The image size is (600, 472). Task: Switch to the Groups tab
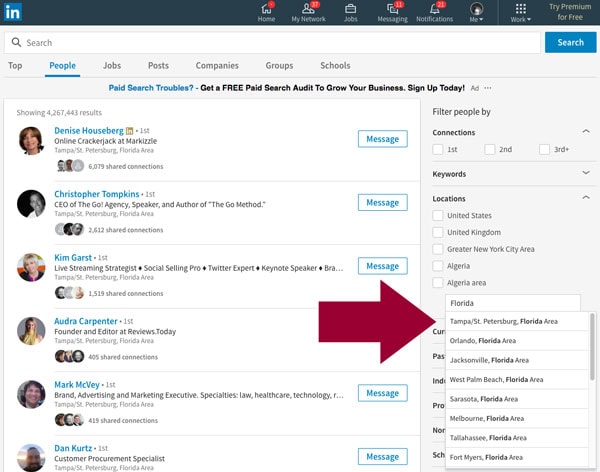(x=279, y=65)
